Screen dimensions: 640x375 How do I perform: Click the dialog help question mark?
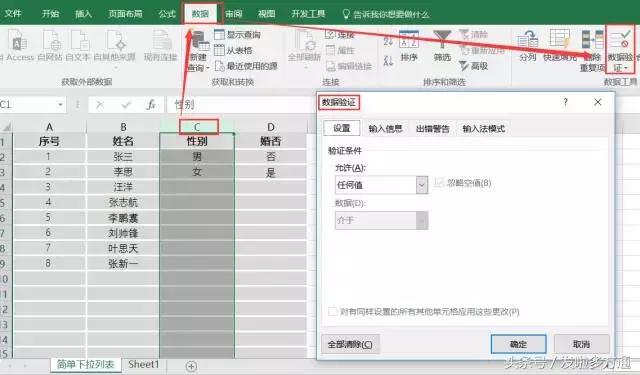pyautogui.click(x=565, y=102)
